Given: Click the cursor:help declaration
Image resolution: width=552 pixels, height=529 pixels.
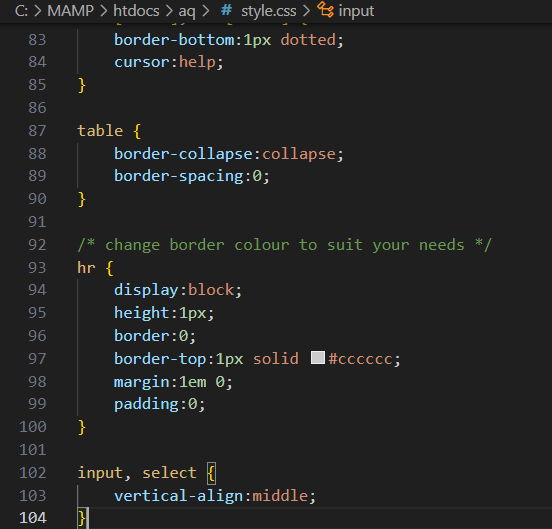Looking at the screenshot, I should pyautogui.click(x=169, y=62).
